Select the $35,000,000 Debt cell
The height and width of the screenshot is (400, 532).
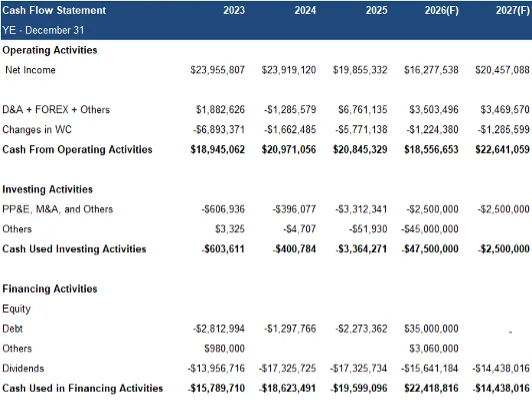pyautogui.click(x=431, y=329)
